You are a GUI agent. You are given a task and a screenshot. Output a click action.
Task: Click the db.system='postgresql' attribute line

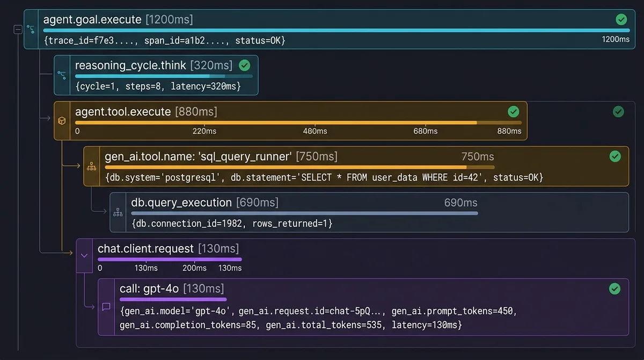click(x=324, y=177)
